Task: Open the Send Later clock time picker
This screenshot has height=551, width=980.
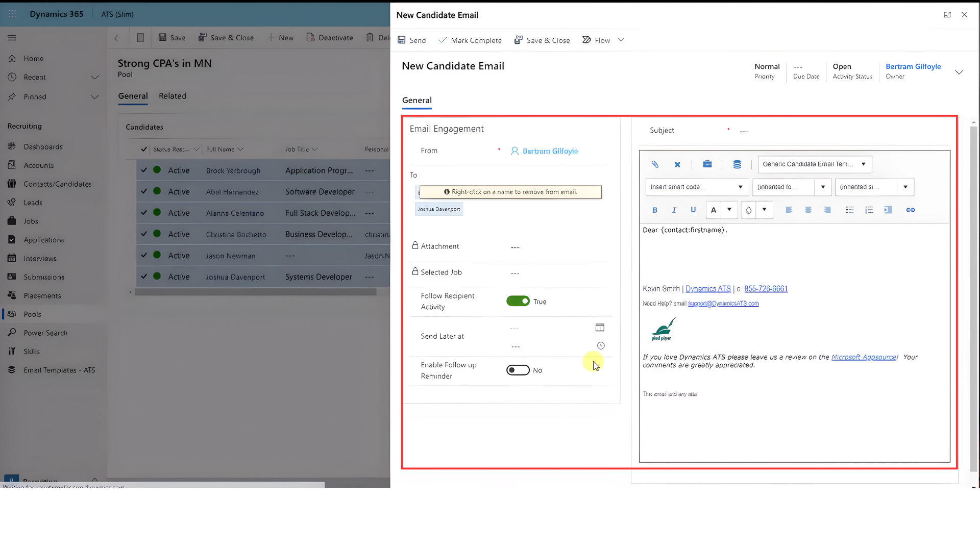Action: [x=601, y=346]
